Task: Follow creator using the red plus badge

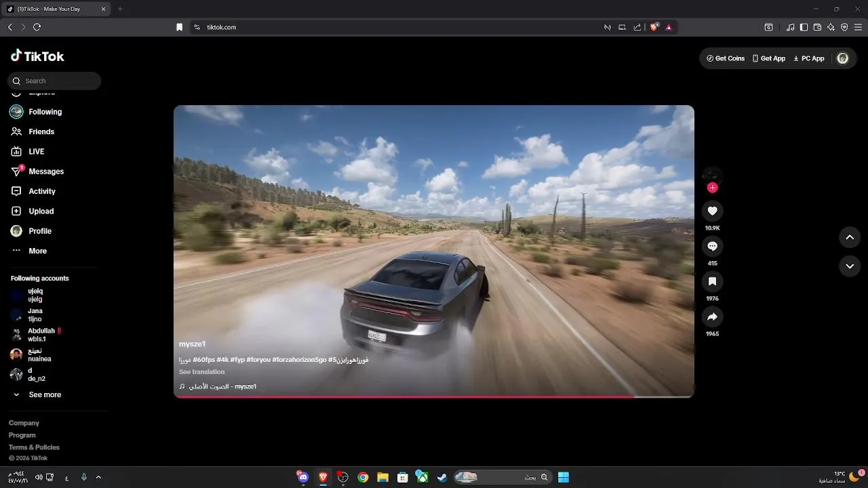Action: pyautogui.click(x=712, y=188)
